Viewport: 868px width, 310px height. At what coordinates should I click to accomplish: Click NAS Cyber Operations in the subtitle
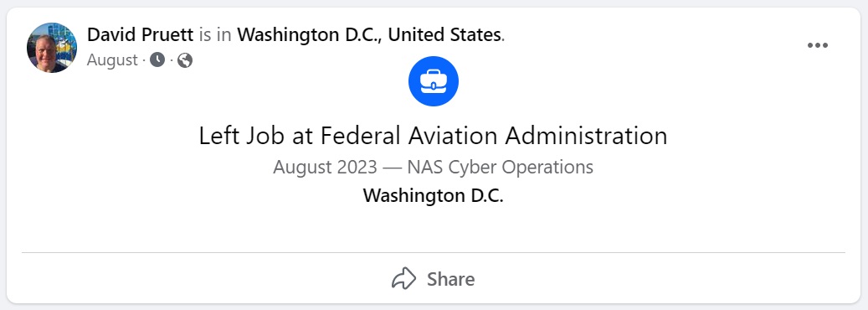click(x=501, y=167)
